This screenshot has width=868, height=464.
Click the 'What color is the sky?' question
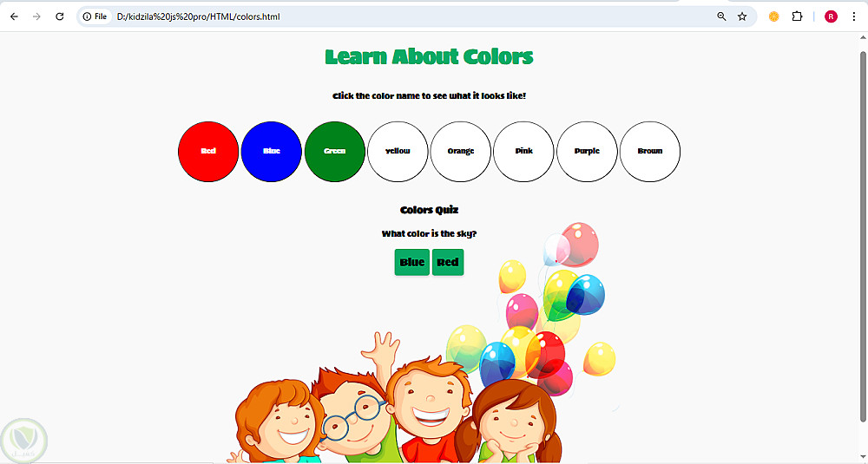click(x=429, y=234)
